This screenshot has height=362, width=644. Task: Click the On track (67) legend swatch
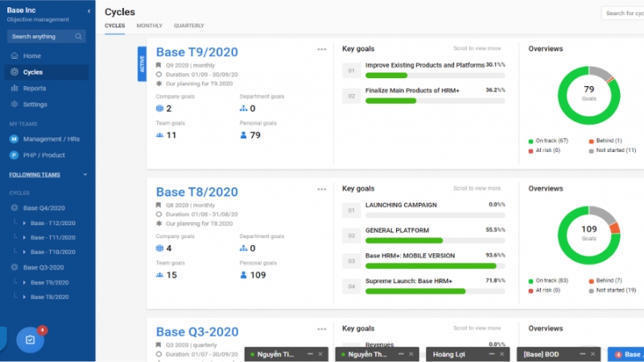tap(530, 142)
